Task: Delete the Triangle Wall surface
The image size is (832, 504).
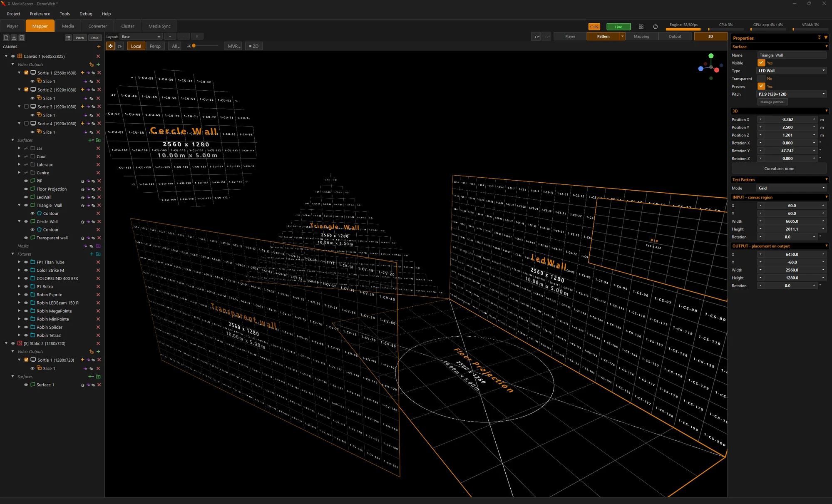Action: (x=99, y=205)
